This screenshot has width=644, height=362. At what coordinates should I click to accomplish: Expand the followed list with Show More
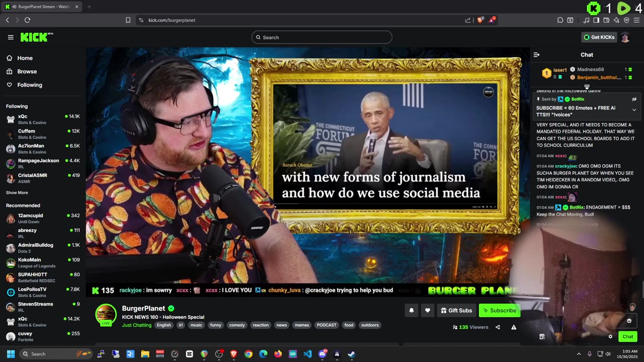[x=17, y=193]
